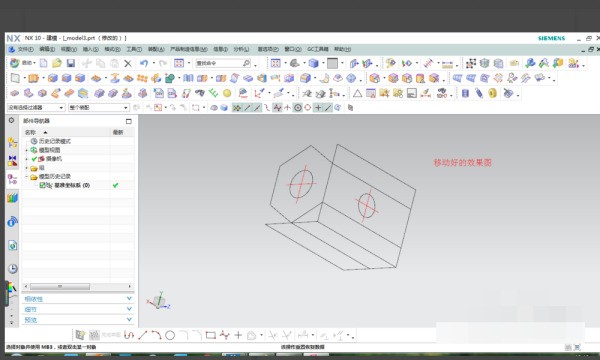
Task: Toggle the datum coordinate system checkbox
Action: (x=42, y=185)
